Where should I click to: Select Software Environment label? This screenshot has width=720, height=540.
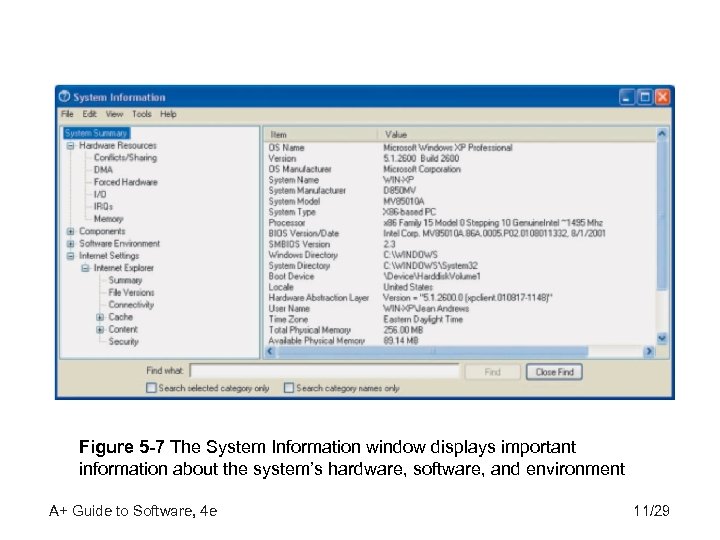pyautogui.click(x=119, y=244)
